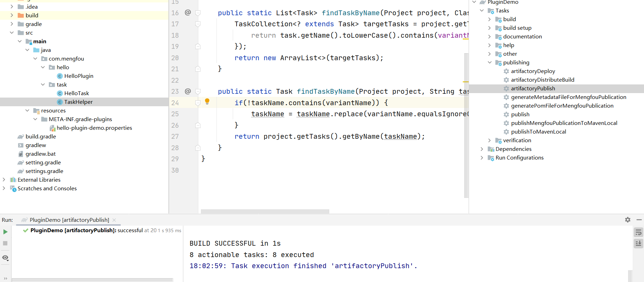The width and height of the screenshot is (644, 282).
Task: Click build.gradle elephant icon
Action: [x=21, y=137]
